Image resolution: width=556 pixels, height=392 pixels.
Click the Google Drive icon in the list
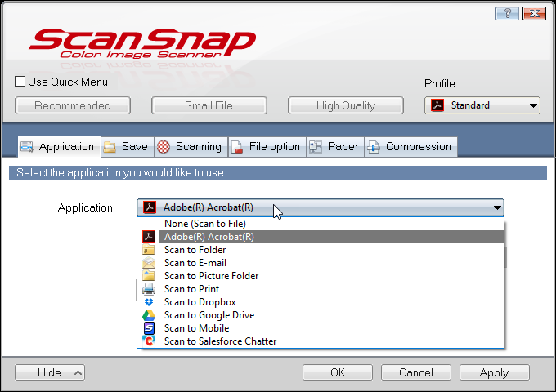point(149,315)
